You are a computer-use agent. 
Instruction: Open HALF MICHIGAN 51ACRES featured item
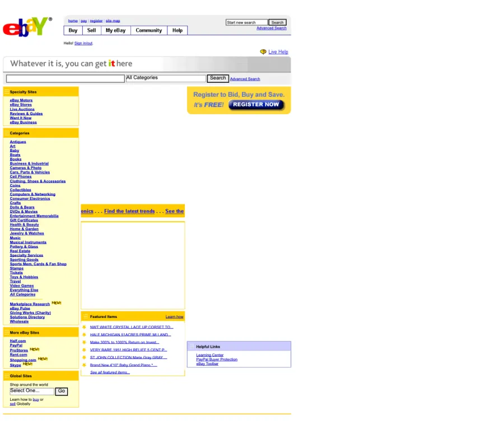(x=130, y=335)
